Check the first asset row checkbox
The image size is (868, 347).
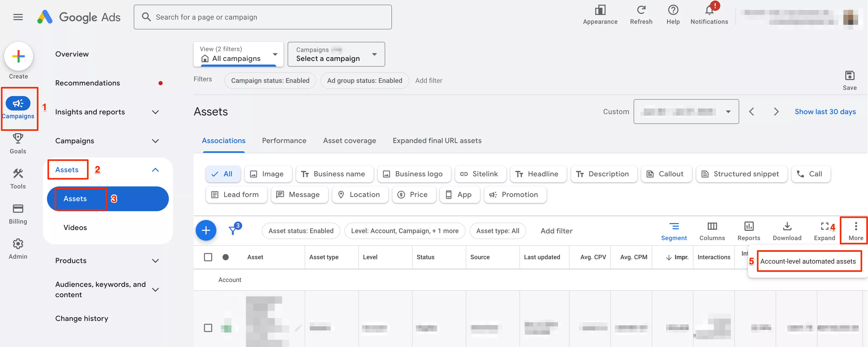(x=208, y=328)
